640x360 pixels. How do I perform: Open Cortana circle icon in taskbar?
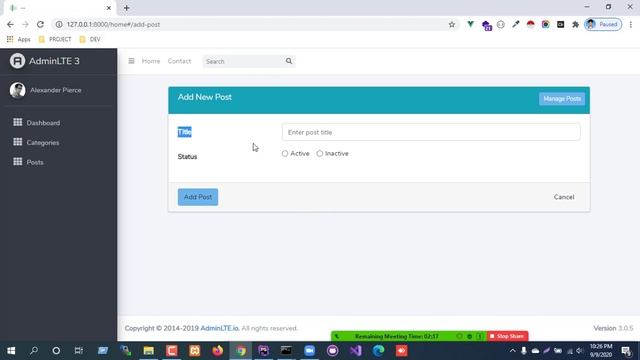click(56, 351)
